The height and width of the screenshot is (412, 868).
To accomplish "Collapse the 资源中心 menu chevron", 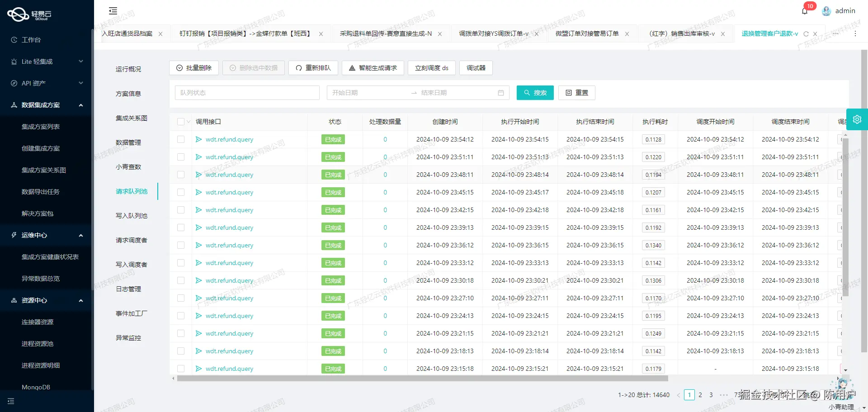I will click(x=81, y=300).
